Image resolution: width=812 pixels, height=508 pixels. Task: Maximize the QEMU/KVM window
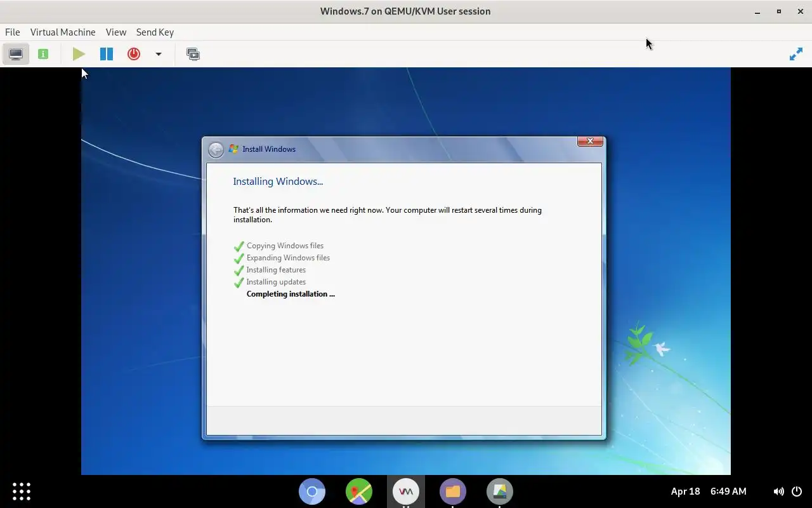click(779, 11)
